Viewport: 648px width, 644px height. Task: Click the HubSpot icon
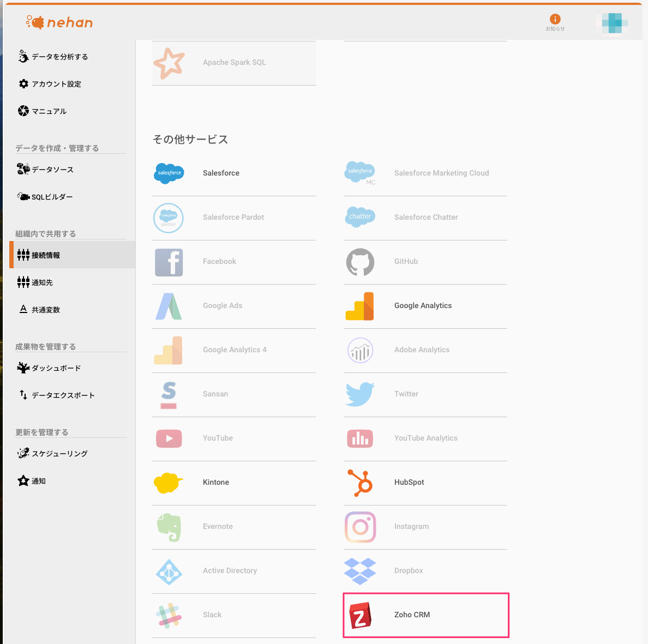tap(361, 483)
